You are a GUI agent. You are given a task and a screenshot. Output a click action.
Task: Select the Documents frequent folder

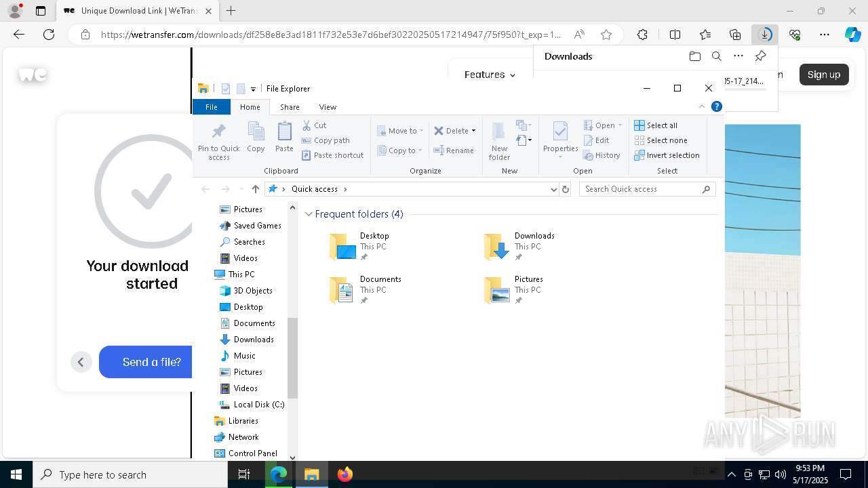point(366,289)
